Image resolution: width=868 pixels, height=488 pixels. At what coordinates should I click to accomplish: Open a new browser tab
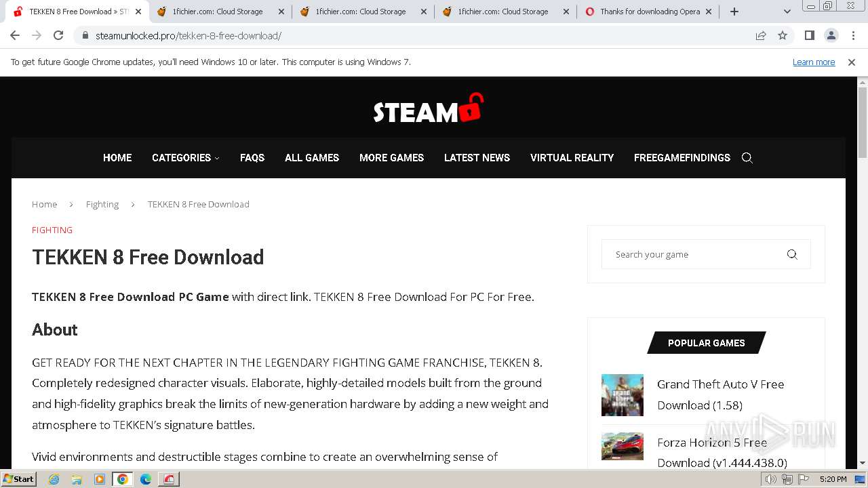734,12
